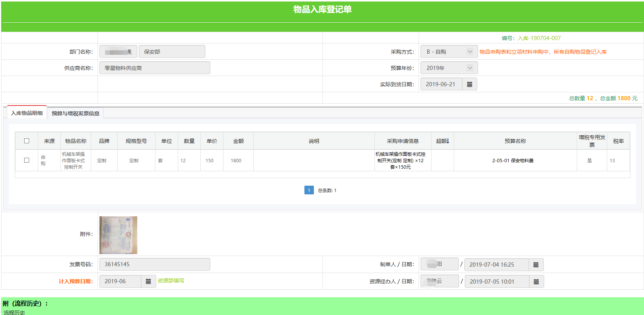Image resolution: width=644 pixels, height=315 pixels.
Task: Click calendar icon beside 制单人 date
Action: [536, 265]
